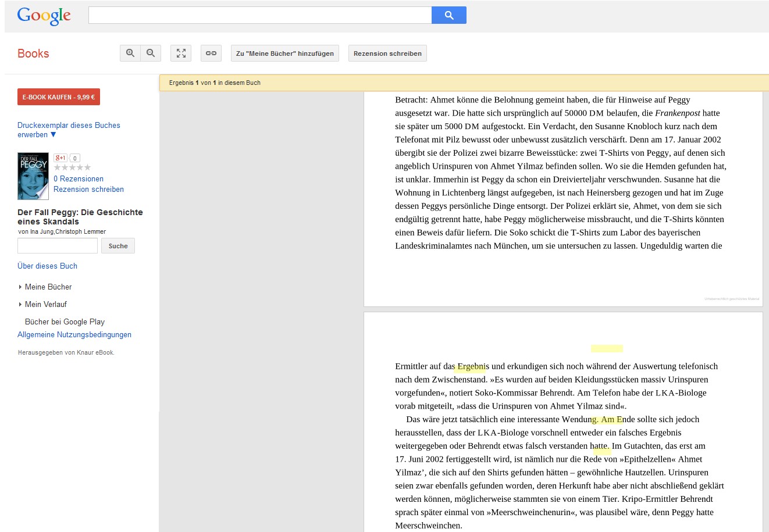Click the g+1 button

60,158
